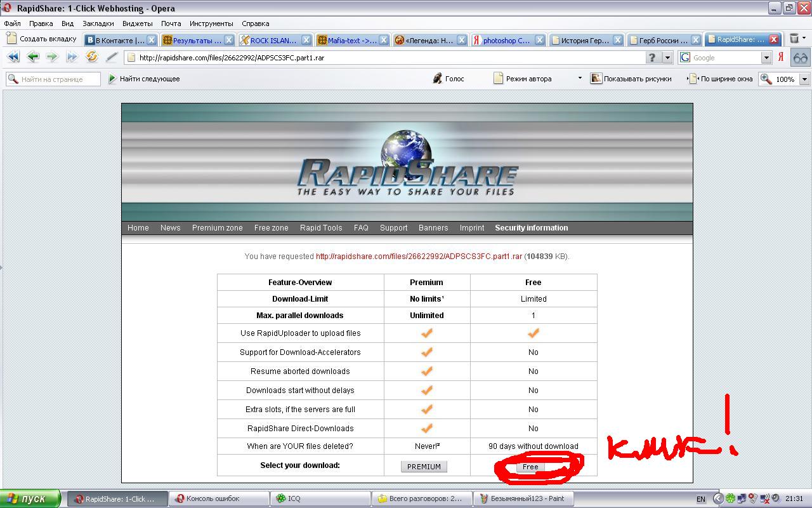The image size is (812, 508).
Task: Open the Вид menu
Action: pyautogui.click(x=67, y=23)
